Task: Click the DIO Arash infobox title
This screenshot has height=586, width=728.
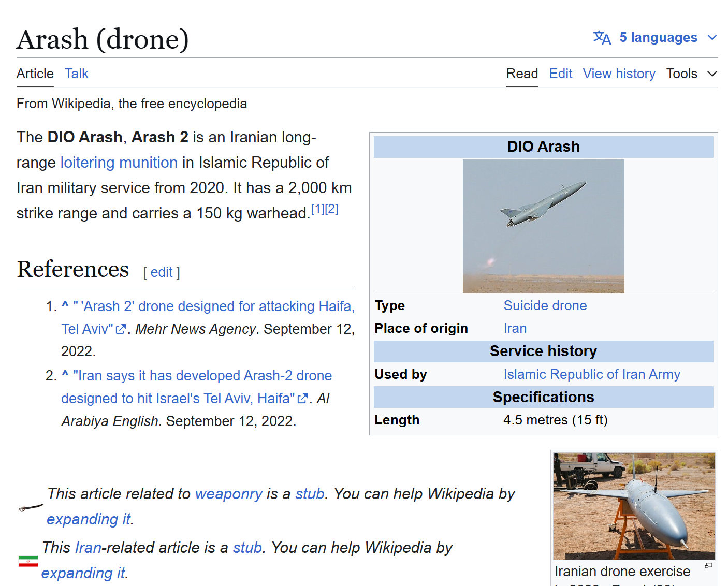Action: coord(544,147)
